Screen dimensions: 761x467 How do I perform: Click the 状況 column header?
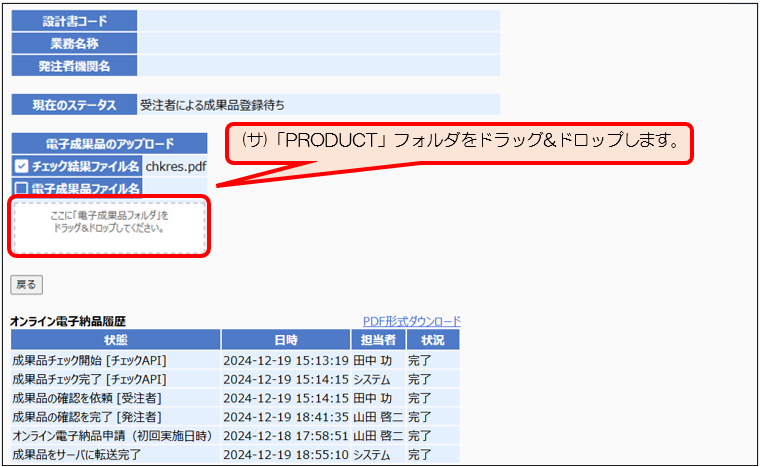(x=433, y=340)
